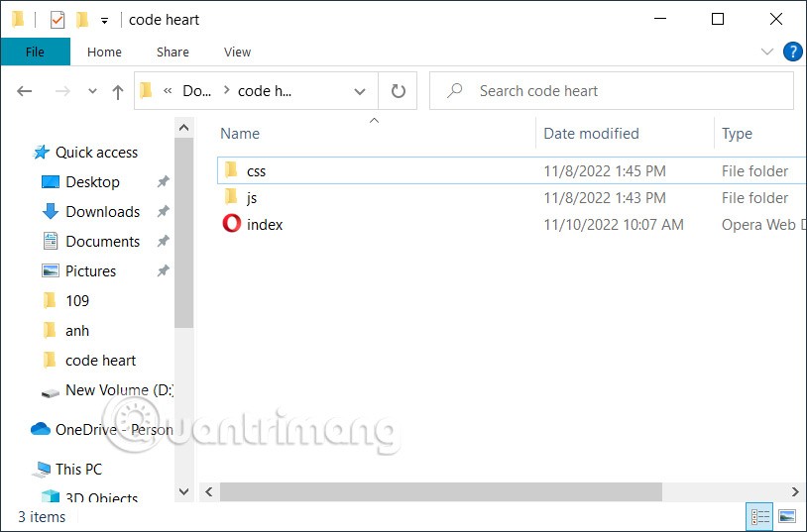Switch to large thumbnails view toggle
Viewport: 807px width, 532px height.
[x=787, y=516]
